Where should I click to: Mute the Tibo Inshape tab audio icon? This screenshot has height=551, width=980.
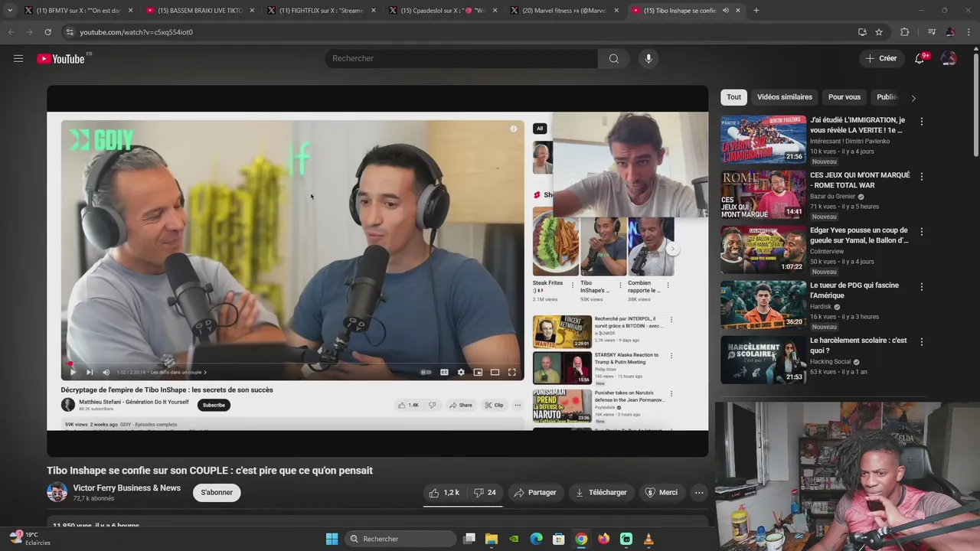coord(725,10)
